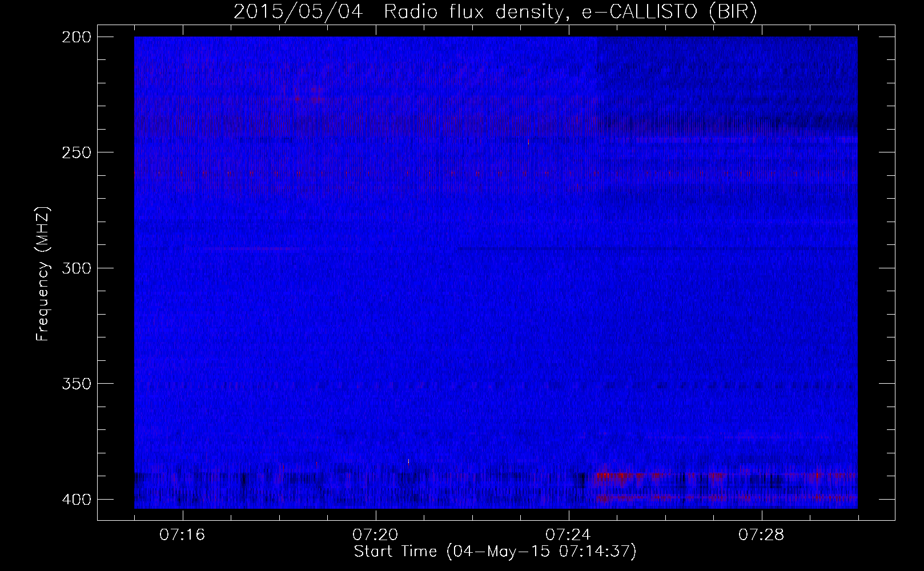Click the 350 frequency tick label
The width and height of the screenshot is (924, 571).
[76, 384]
